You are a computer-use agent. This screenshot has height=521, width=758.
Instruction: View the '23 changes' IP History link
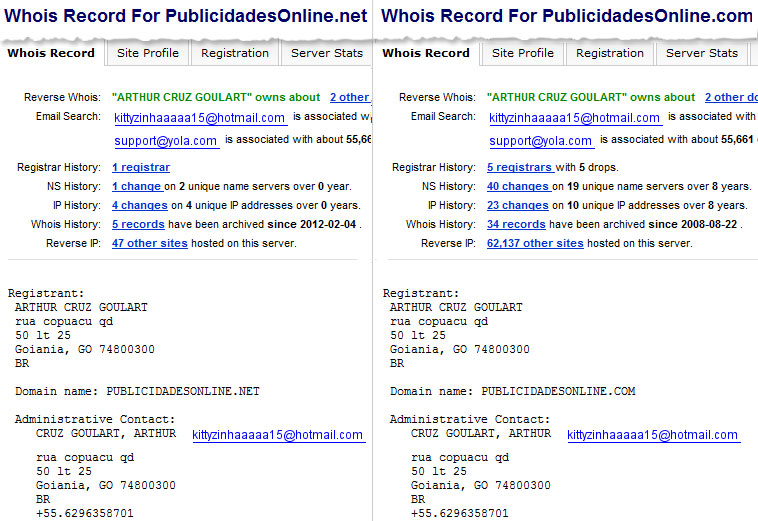[x=518, y=205]
